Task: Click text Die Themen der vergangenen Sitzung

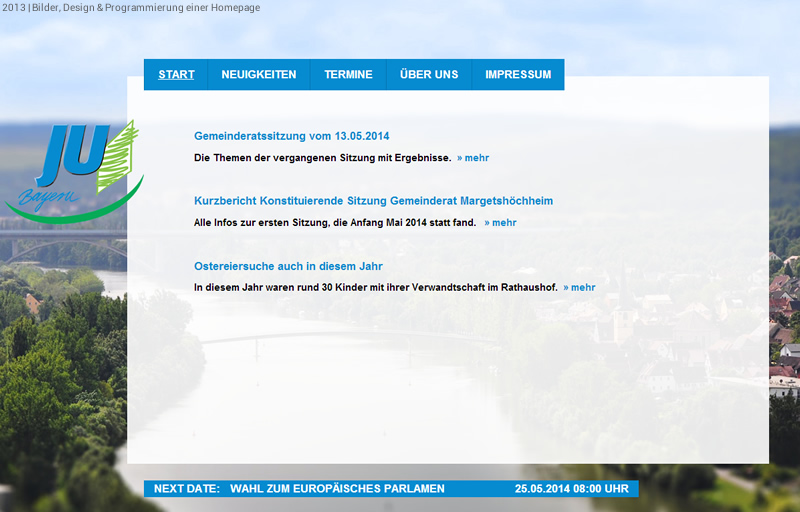Action: click(322, 158)
